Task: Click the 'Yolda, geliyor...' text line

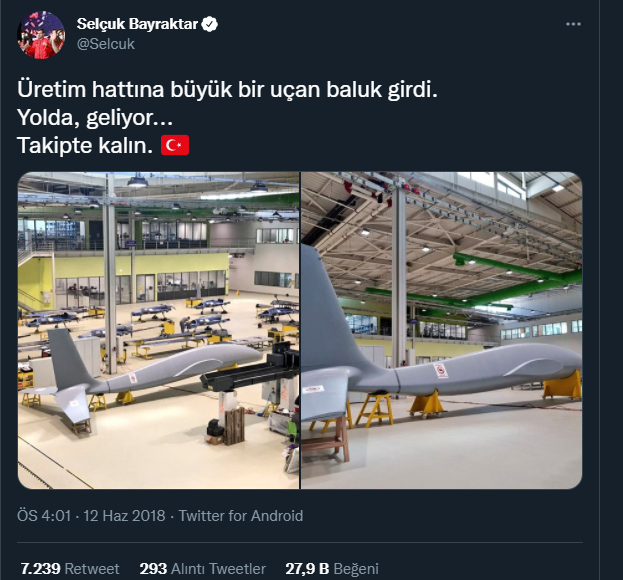Action: click(x=95, y=117)
